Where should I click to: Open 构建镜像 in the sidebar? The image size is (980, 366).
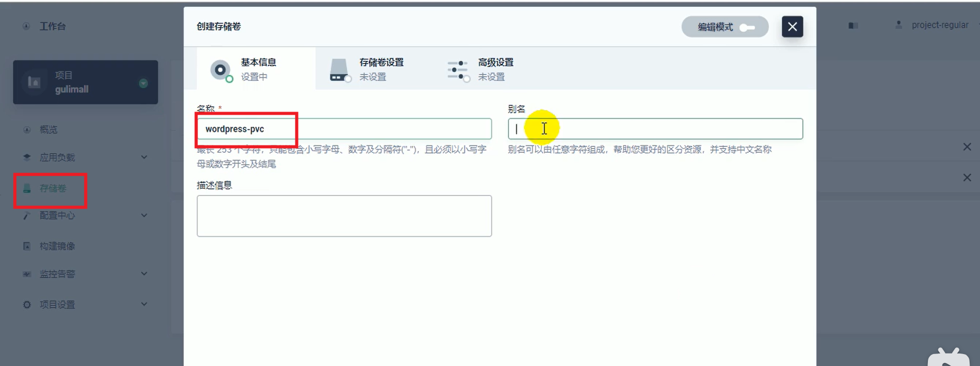(57, 246)
